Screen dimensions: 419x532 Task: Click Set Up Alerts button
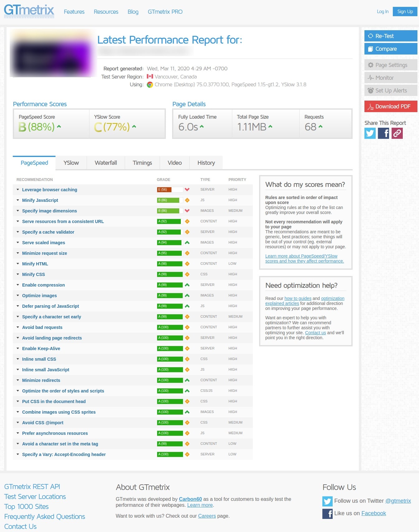pos(391,90)
